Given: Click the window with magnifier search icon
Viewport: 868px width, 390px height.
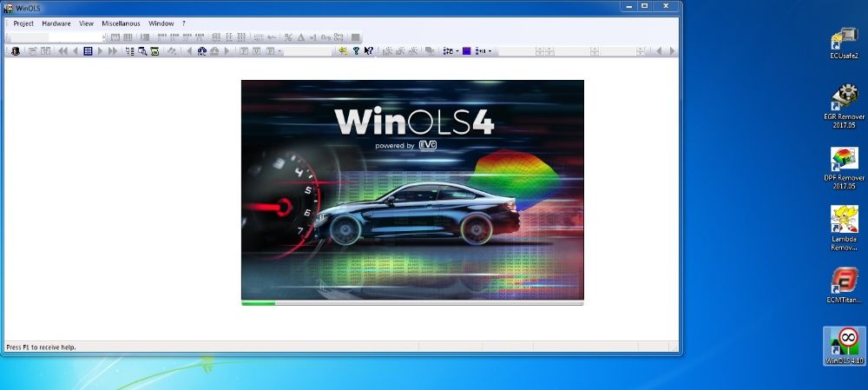Looking at the screenshot, I should (142, 51).
